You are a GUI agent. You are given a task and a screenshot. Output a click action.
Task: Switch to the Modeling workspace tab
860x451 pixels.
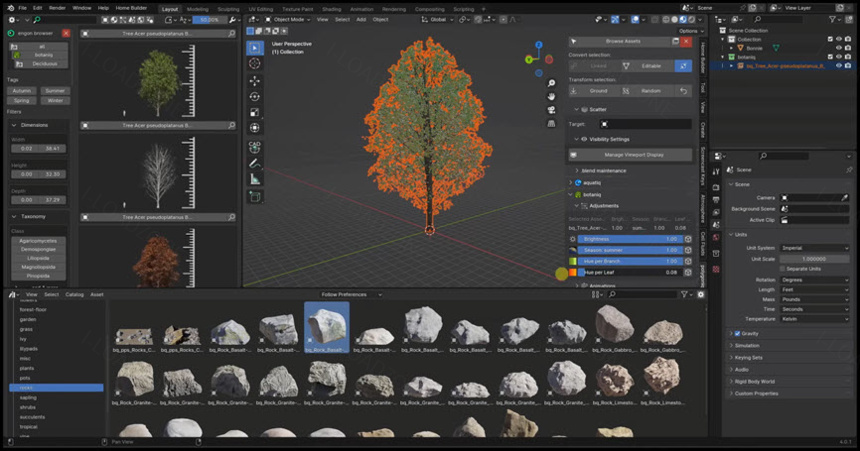click(x=197, y=9)
